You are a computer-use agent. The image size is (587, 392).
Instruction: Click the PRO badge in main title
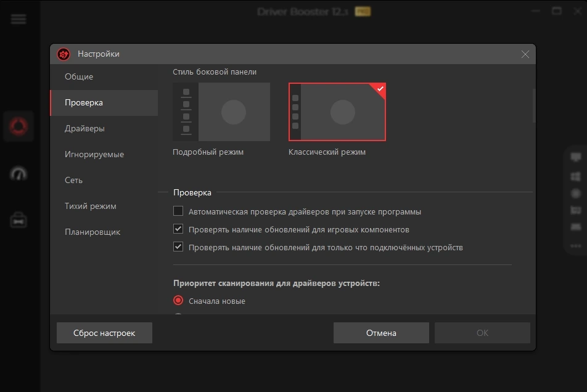point(363,12)
